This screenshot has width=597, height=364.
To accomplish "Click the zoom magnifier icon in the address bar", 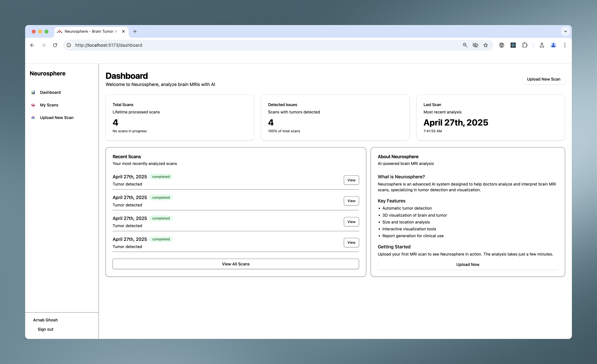I will (465, 45).
